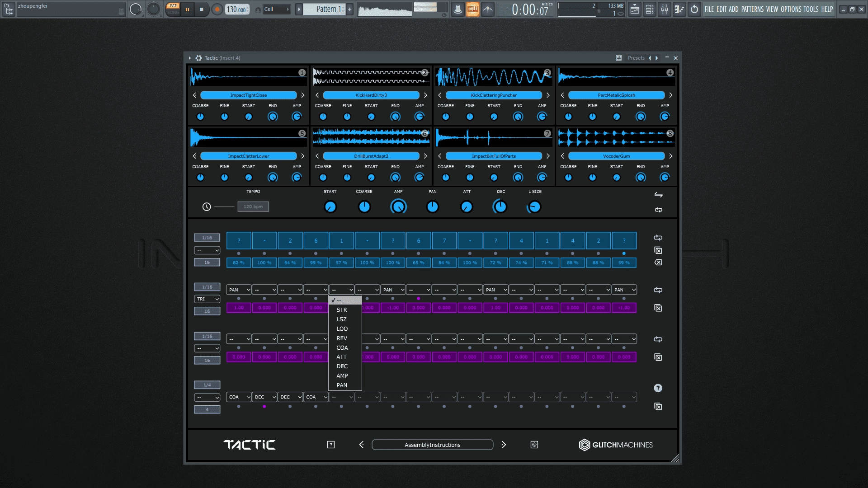Toggle the 1/4 rate box on bottom row

(207, 385)
